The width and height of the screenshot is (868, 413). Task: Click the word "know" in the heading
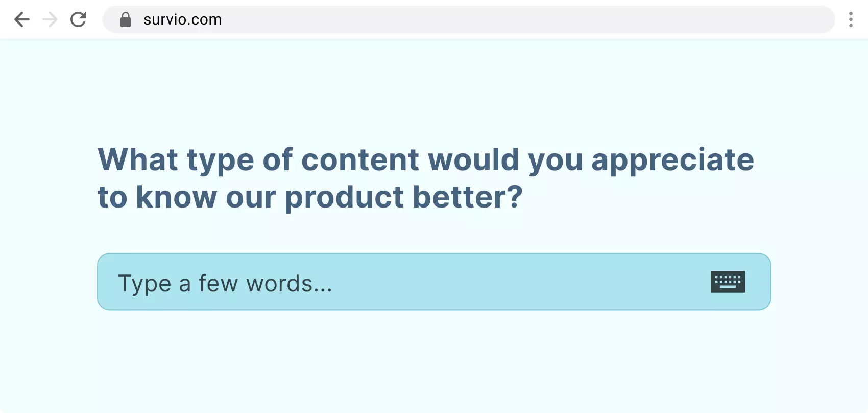pos(176,198)
